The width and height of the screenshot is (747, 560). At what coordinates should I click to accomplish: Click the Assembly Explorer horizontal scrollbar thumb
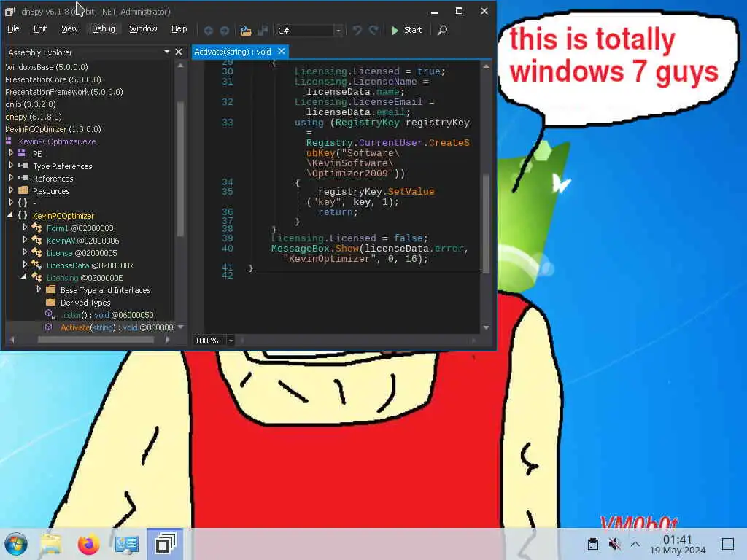[96, 340]
